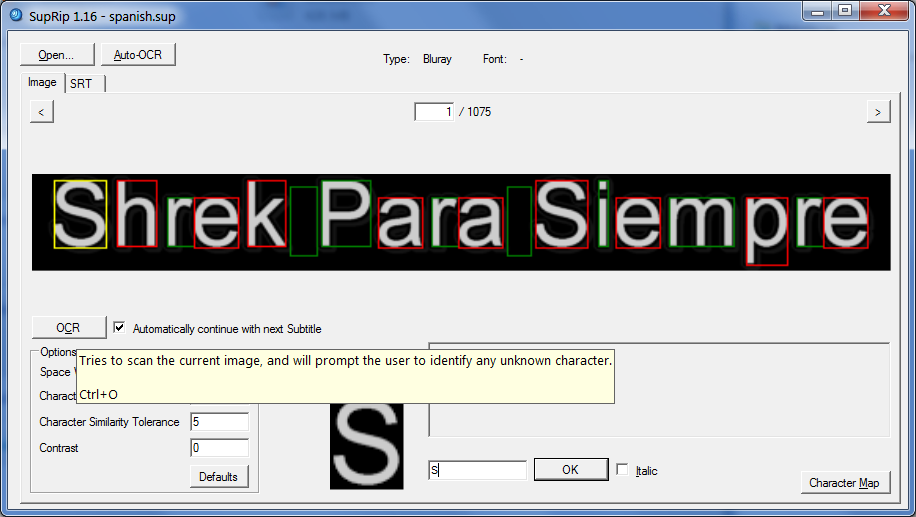Image resolution: width=916 pixels, height=517 pixels.
Task: Click the enlarged S character preview
Action: [367, 446]
